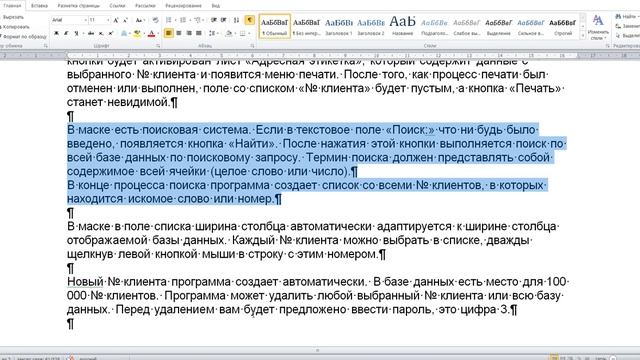Open Arial font name dropdown
The height and width of the screenshot is (360, 640).
86,20
